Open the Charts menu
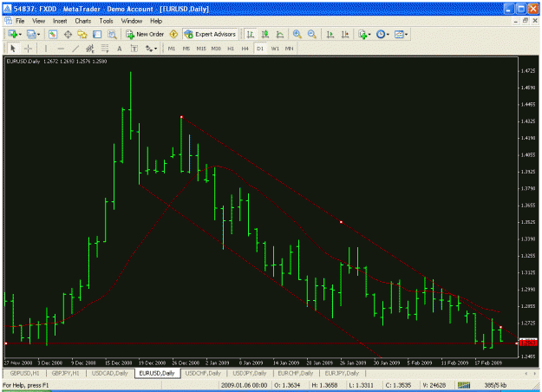Screen dimensions: 542x392 pos(83,21)
